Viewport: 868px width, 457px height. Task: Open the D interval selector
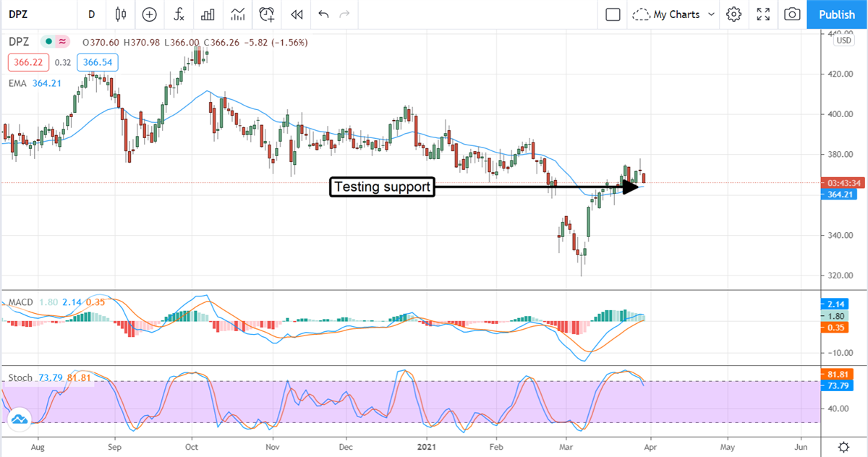click(x=91, y=14)
